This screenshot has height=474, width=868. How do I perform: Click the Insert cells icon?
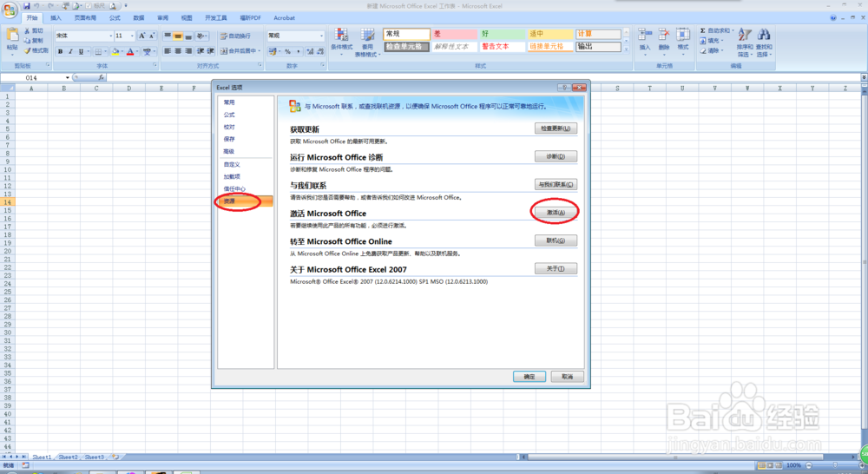[x=645, y=35]
